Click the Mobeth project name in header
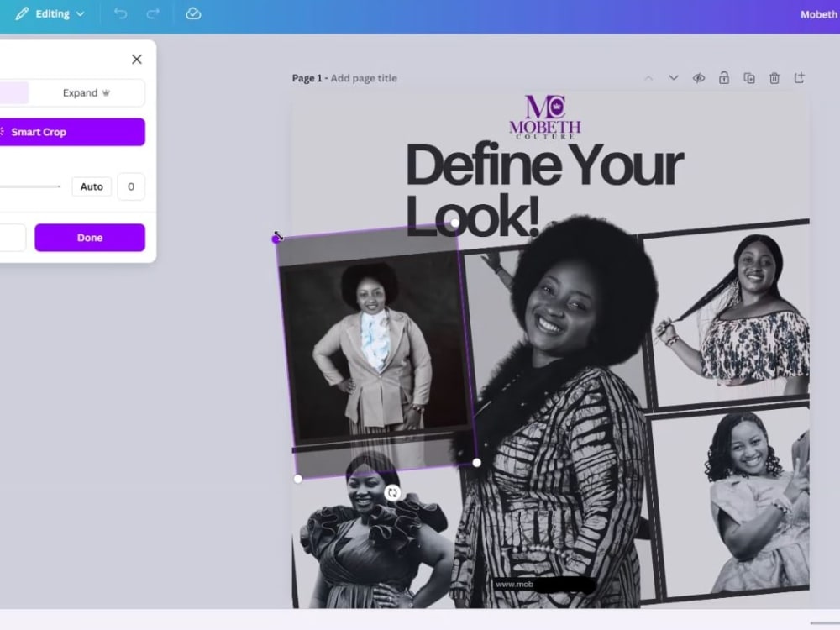Screen dimensions: 840x630 coord(820,14)
